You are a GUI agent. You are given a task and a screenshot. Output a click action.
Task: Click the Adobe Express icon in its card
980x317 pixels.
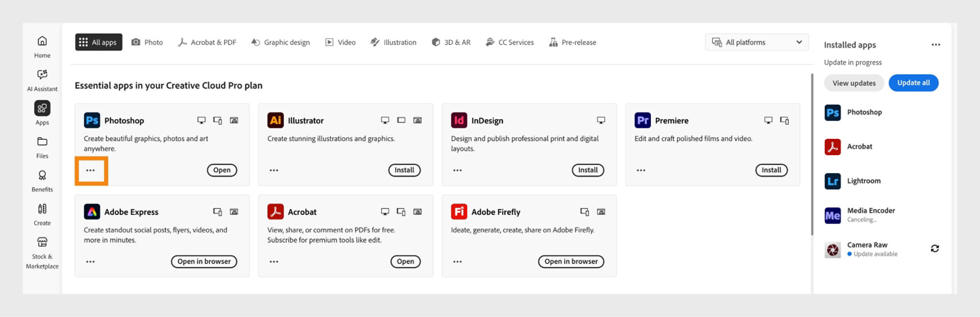tap(92, 212)
